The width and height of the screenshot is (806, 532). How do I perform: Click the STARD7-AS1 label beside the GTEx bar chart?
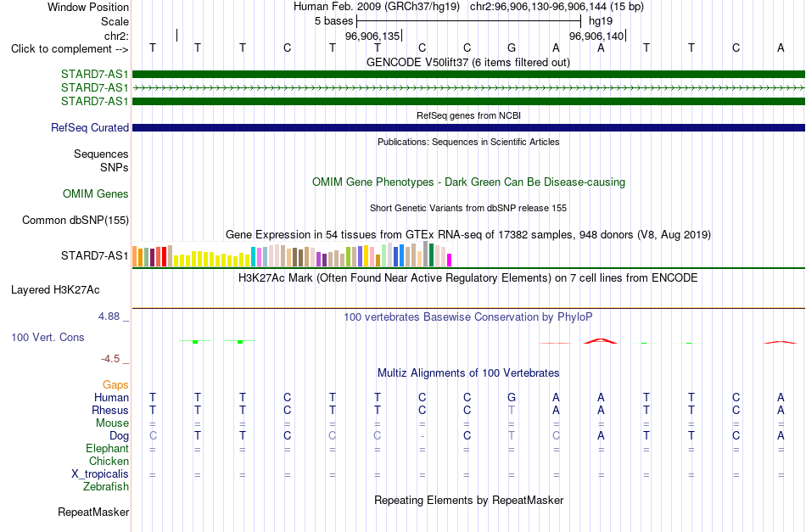(94, 255)
